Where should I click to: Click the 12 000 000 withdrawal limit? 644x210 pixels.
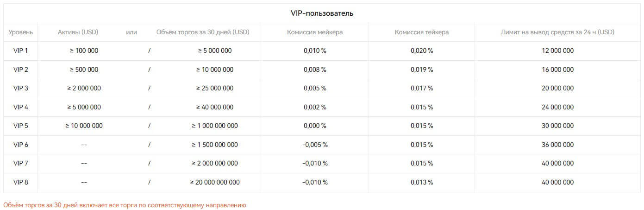point(557,51)
